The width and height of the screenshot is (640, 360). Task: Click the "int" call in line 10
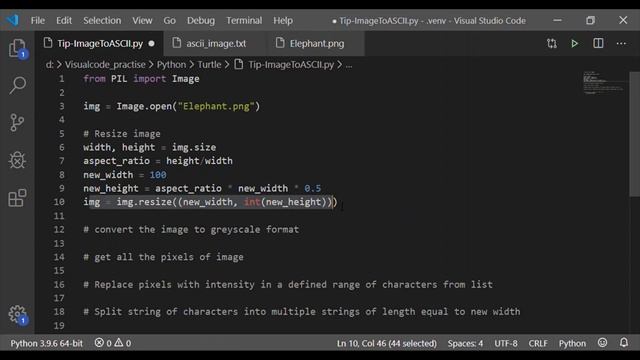(x=252, y=202)
